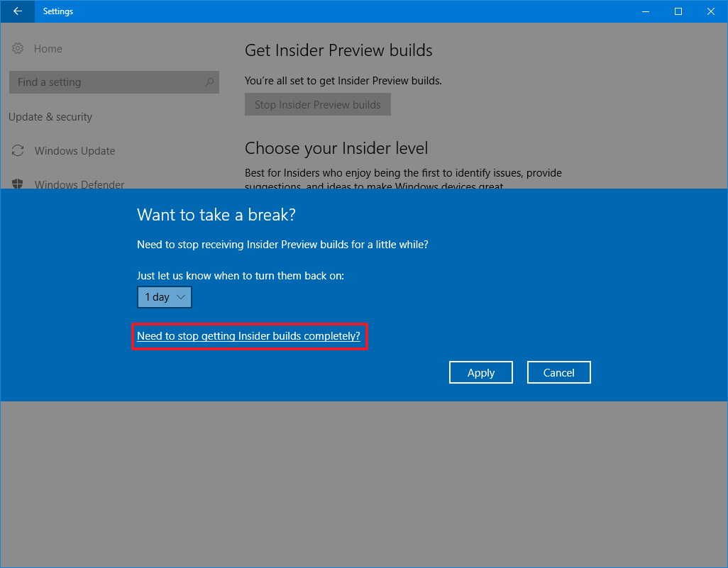Click Stop Insider Preview builds

pyautogui.click(x=317, y=104)
